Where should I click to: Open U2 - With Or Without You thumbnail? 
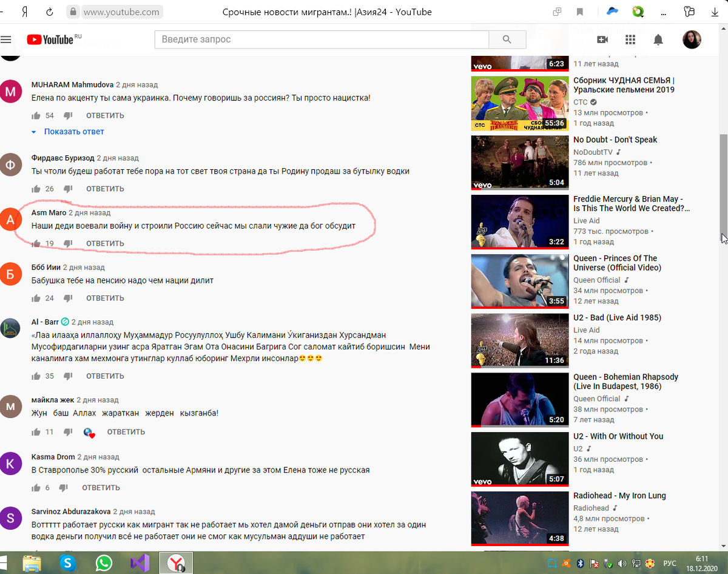pos(519,459)
